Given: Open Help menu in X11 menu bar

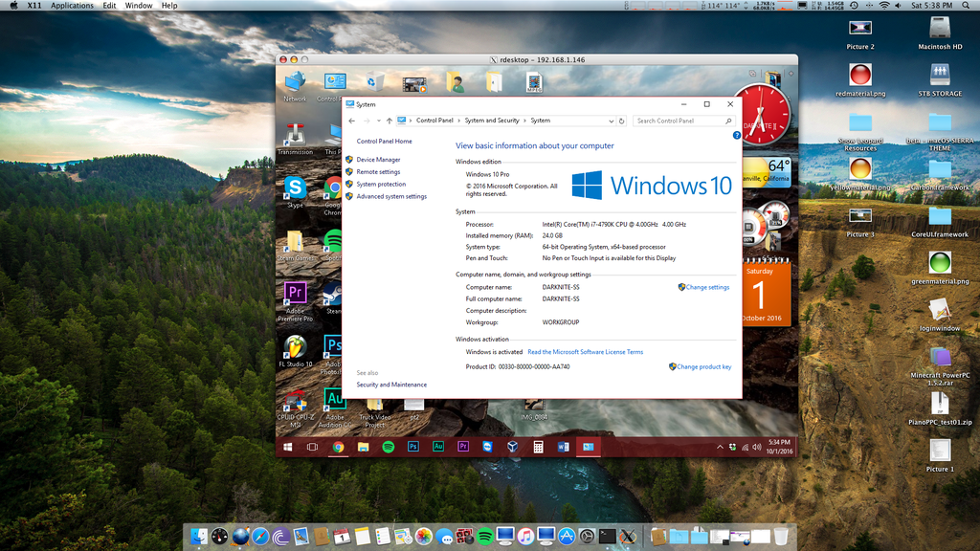Looking at the screenshot, I should click(169, 6).
